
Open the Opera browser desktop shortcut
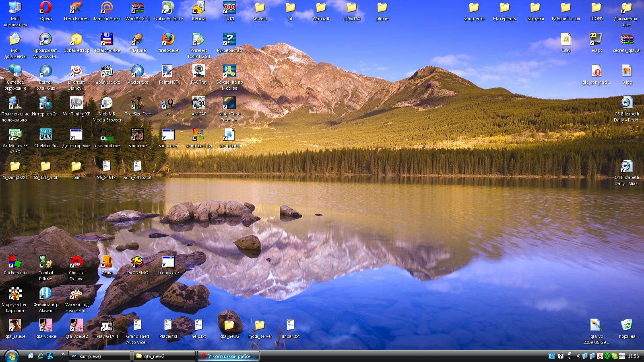[x=45, y=8]
